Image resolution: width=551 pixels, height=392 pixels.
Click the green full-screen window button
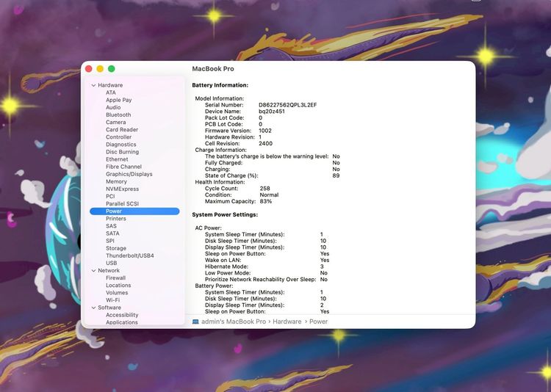tap(112, 68)
